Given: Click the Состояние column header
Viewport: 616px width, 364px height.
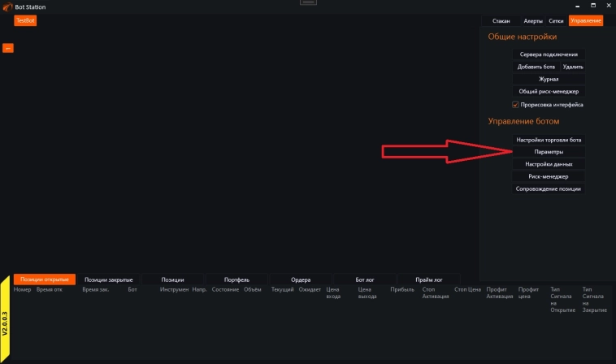Looking at the screenshot, I should pyautogui.click(x=225, y=289).
